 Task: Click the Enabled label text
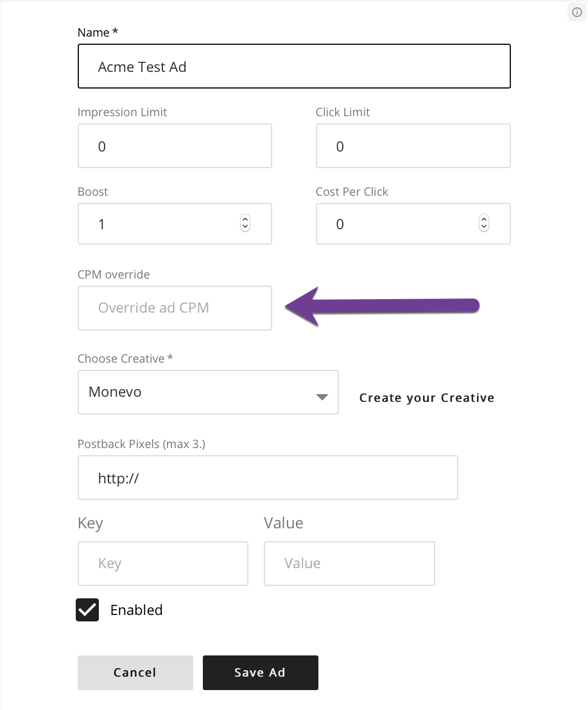coord(136,610)
